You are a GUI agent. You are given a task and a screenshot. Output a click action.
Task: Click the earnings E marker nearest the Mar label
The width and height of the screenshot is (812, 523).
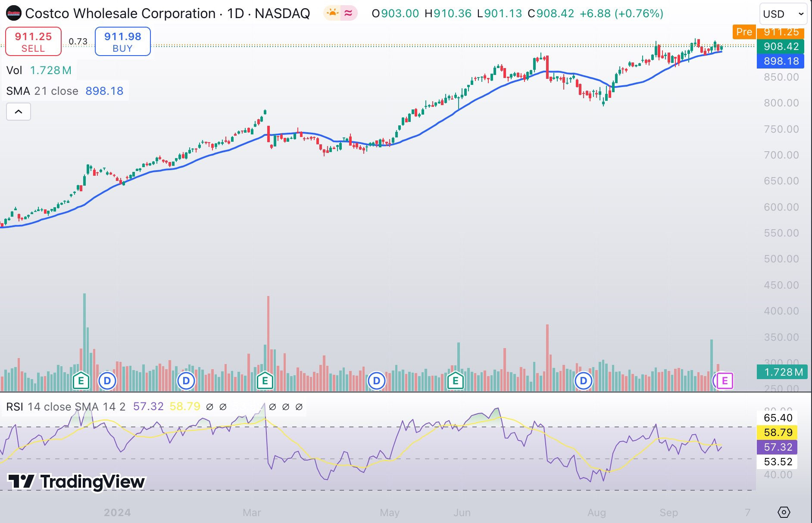[265, 381]
